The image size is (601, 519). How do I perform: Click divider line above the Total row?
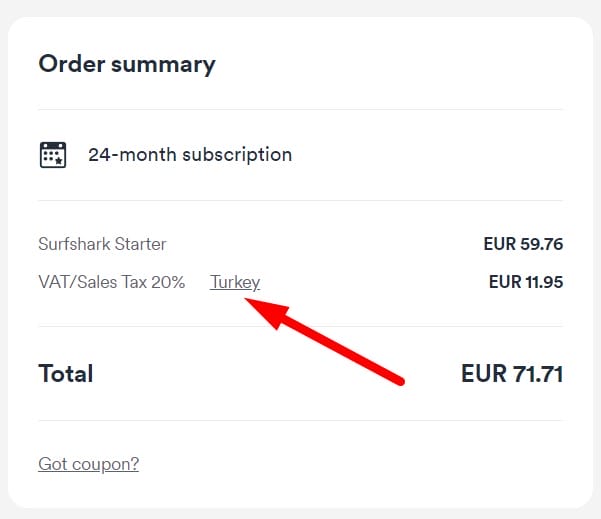point(300,326)
